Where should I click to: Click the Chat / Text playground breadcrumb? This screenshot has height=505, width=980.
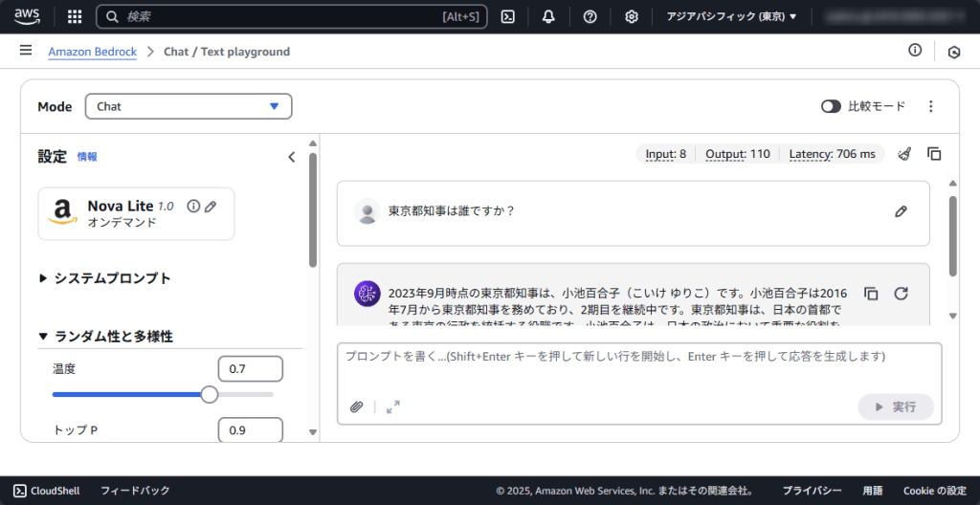pos(227,52)
